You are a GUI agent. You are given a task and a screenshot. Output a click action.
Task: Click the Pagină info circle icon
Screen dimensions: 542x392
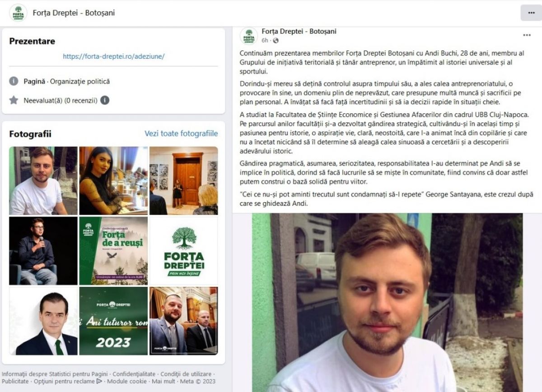14,81
